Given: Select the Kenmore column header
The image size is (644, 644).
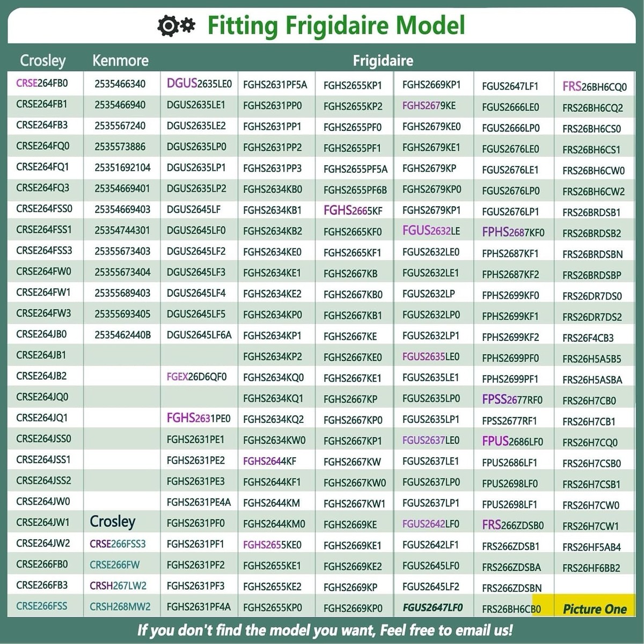Looking at the screenshot, I should point(120,60).
